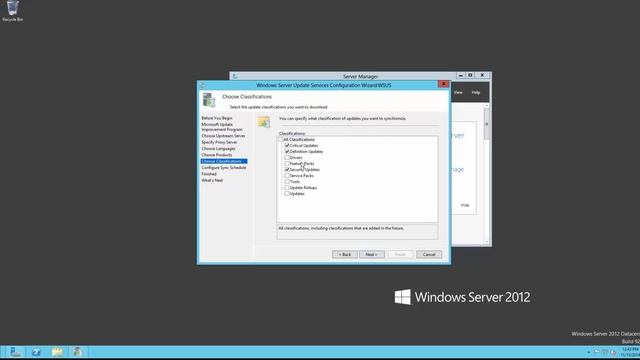The height and width of the screenshot is (360, 640).
Task: Enable the Service Packs checkbox
Action: click(x=287, y=176)
